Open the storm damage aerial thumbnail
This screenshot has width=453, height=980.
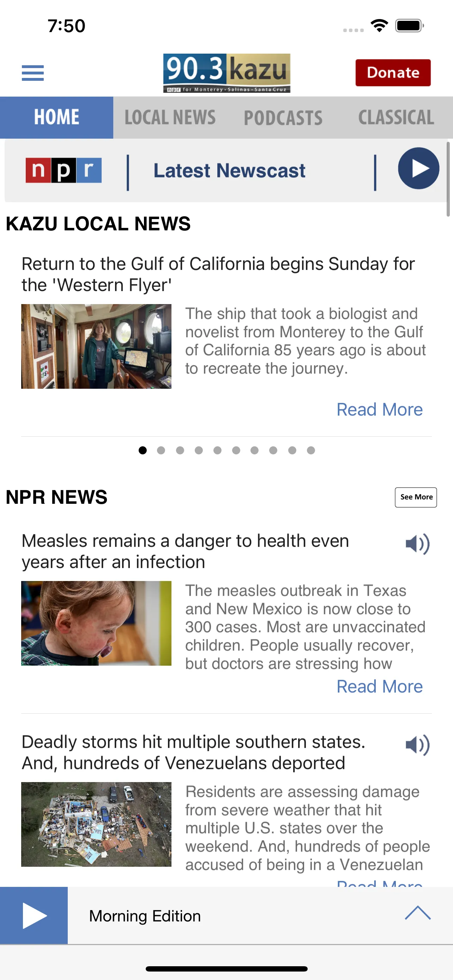(96, 824)
